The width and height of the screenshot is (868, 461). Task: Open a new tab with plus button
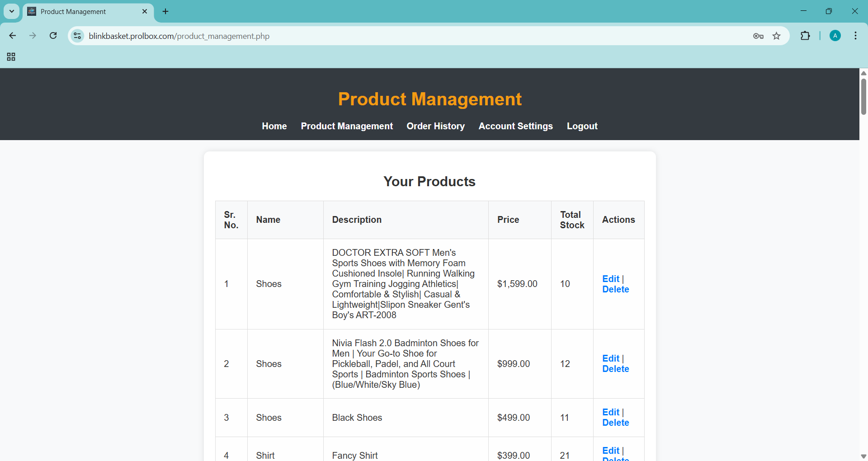(165, 11)
